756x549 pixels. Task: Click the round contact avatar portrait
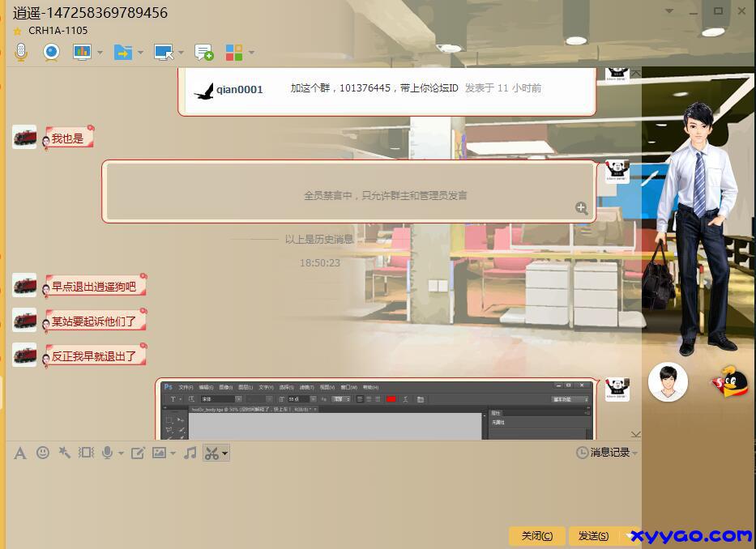click(668, 381)
